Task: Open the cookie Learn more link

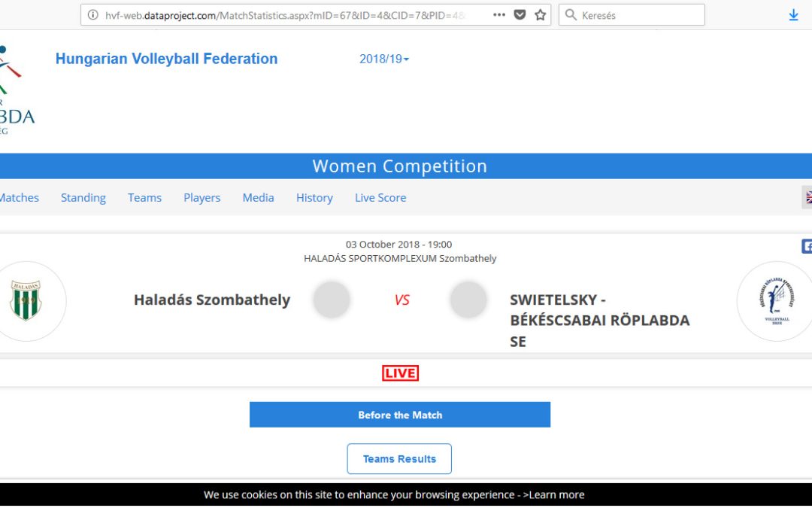Action: [x=554, y=494]
